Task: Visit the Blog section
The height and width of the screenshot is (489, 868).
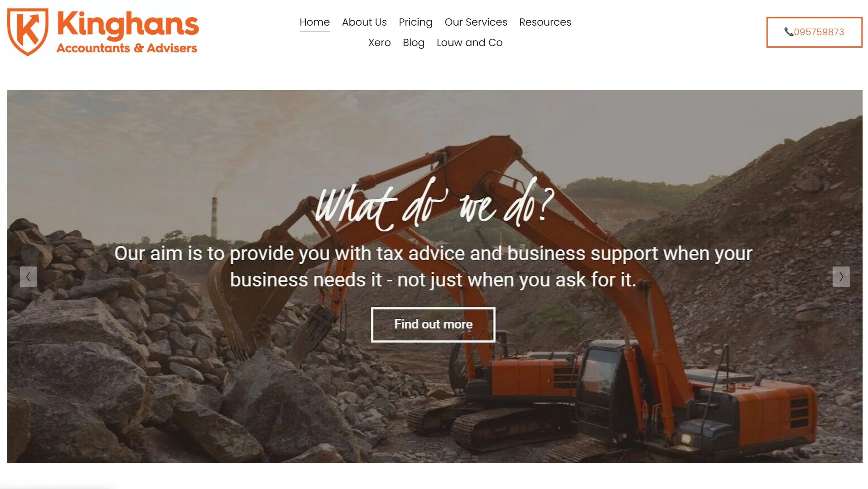Action: point(413,43)
